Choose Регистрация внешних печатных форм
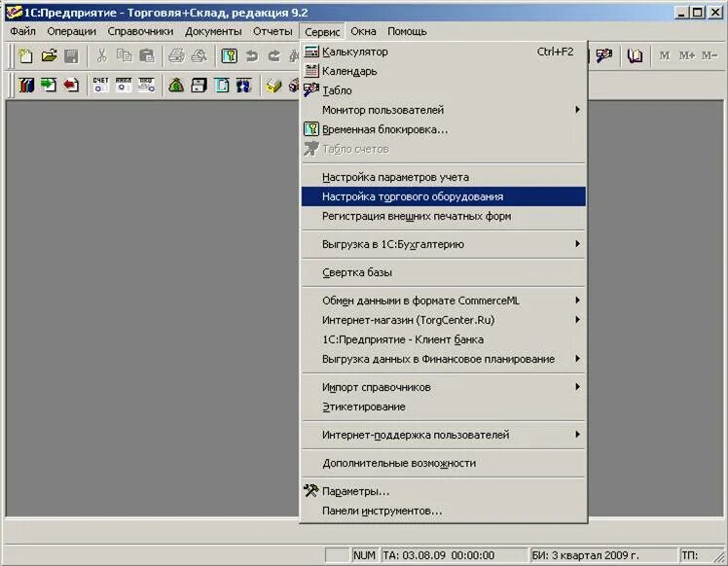The width and height of the screenshot is (728, 566). point(444,216)
